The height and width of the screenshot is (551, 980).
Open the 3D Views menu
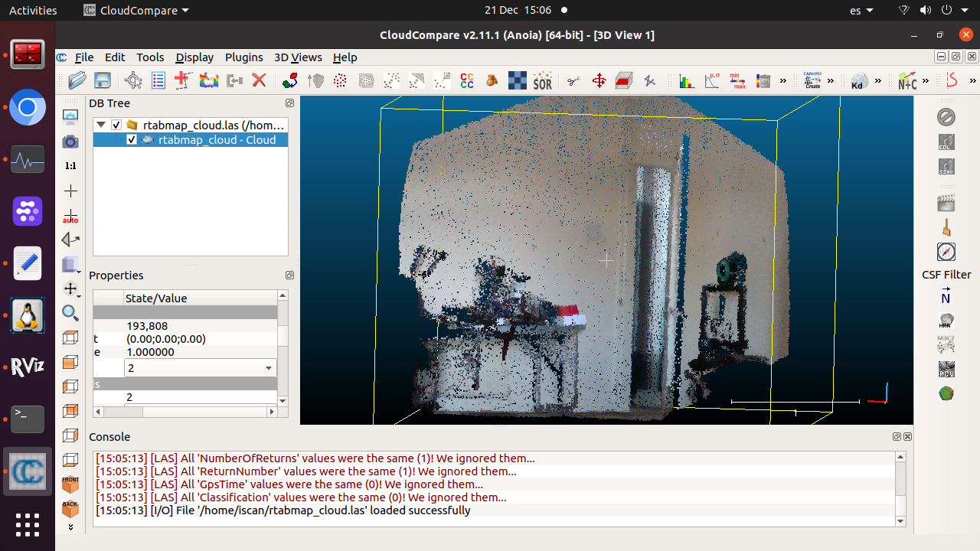298,57
